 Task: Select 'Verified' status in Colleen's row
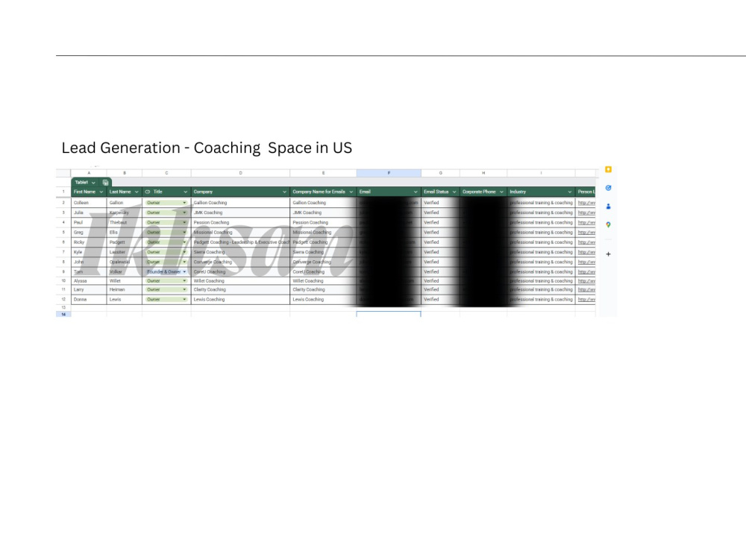pos(441,203)
